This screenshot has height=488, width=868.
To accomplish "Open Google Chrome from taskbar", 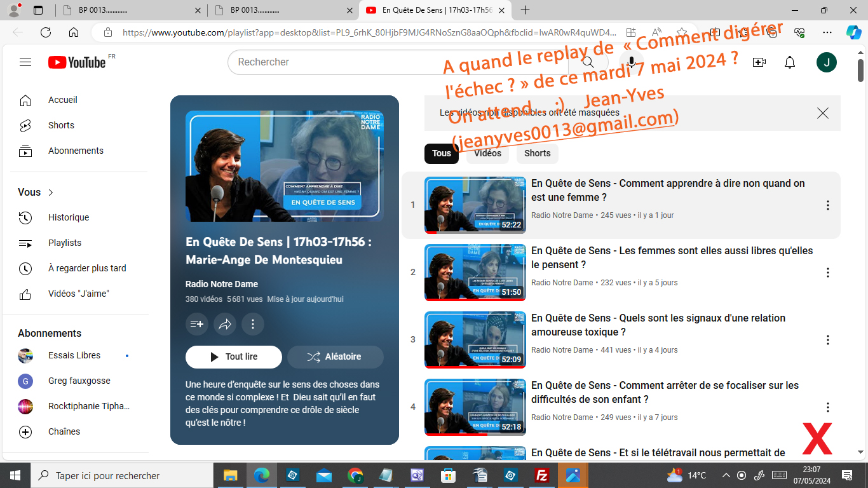I will (x=355, y=475).
